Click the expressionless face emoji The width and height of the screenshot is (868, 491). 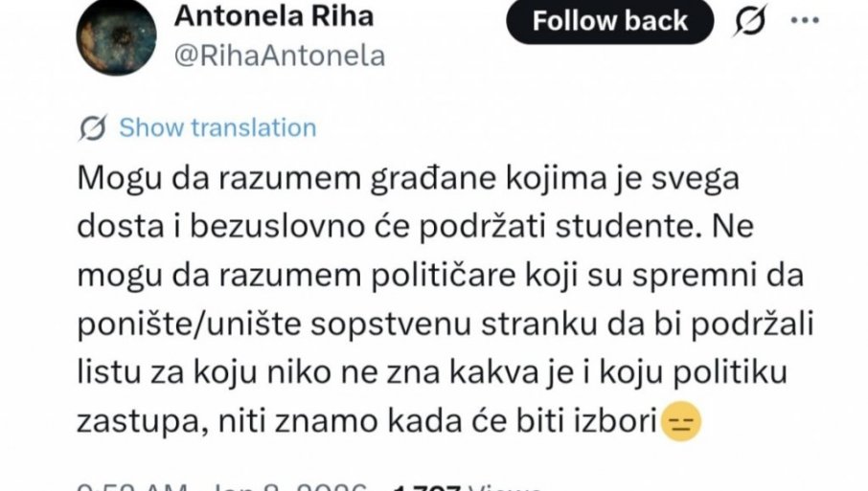coord(681,419)
